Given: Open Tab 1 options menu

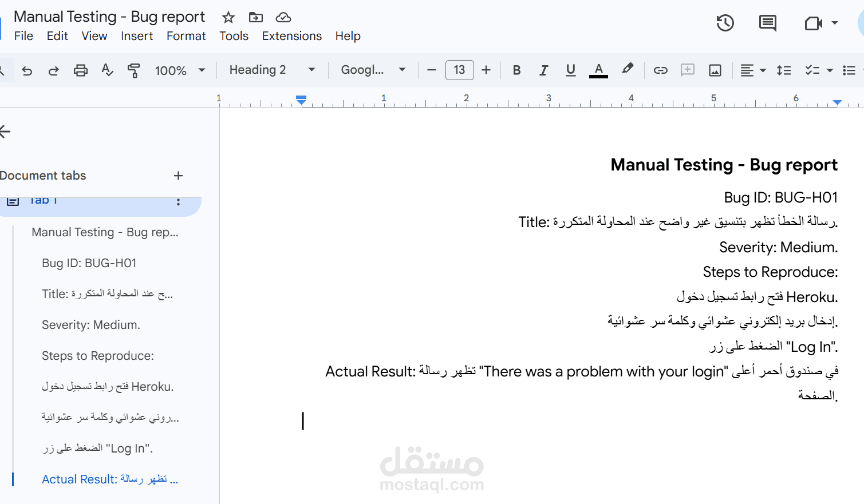Looking at the screenshot, I should click(178, 202).
